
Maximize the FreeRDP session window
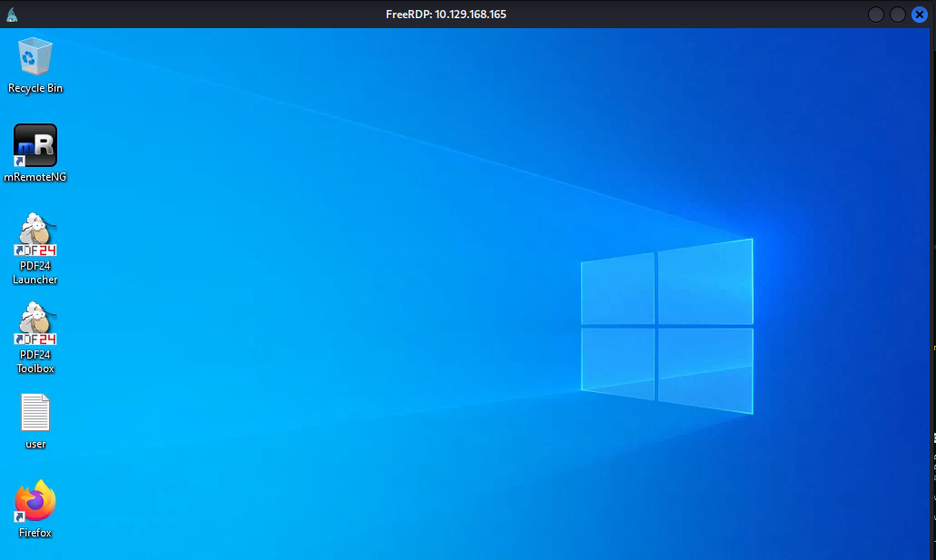pyautogui.click(x=897, y=15)
